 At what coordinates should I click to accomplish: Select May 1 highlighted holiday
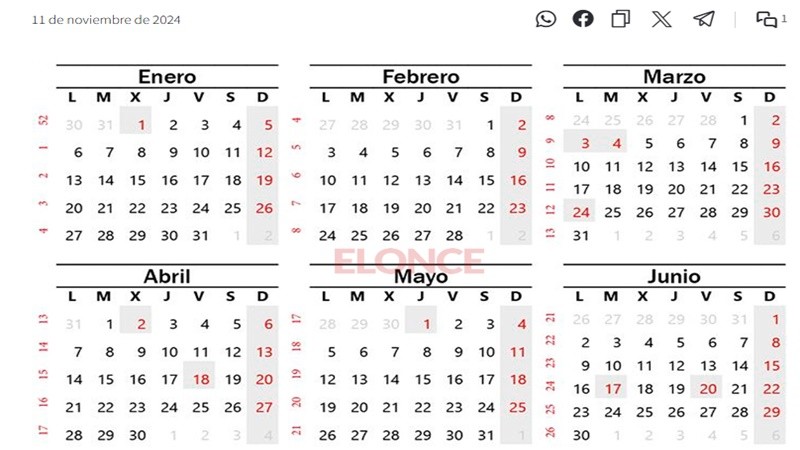point(426,324)
